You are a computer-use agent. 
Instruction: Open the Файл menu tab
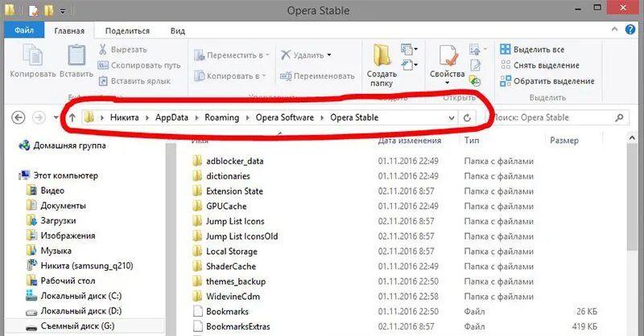coord(24,31)
